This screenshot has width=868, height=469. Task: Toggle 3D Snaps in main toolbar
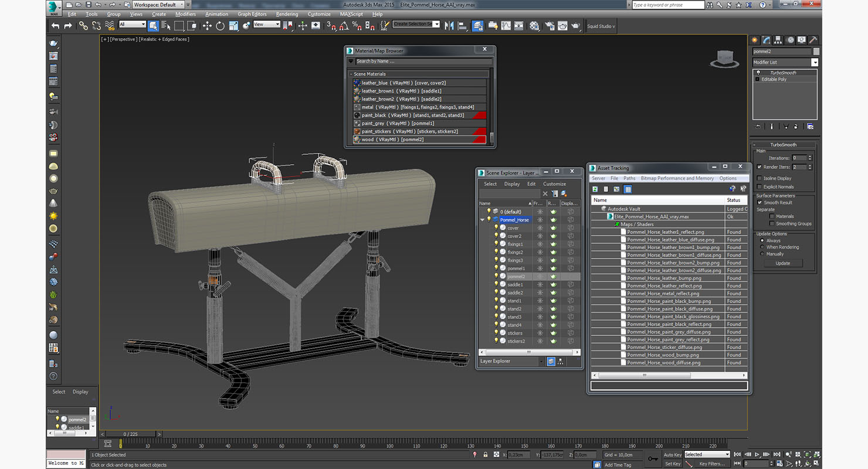(x=331, y=26)
